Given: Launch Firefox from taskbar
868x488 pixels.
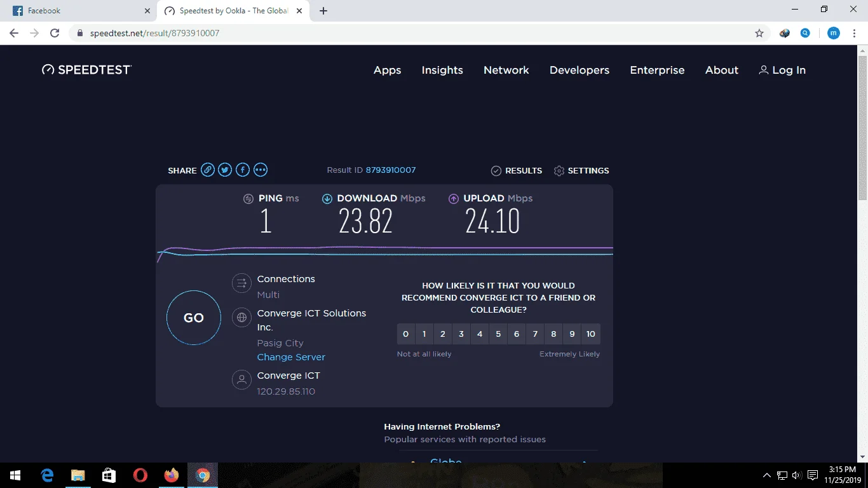Looking at the screenshot, I should (x=172, y=475).
